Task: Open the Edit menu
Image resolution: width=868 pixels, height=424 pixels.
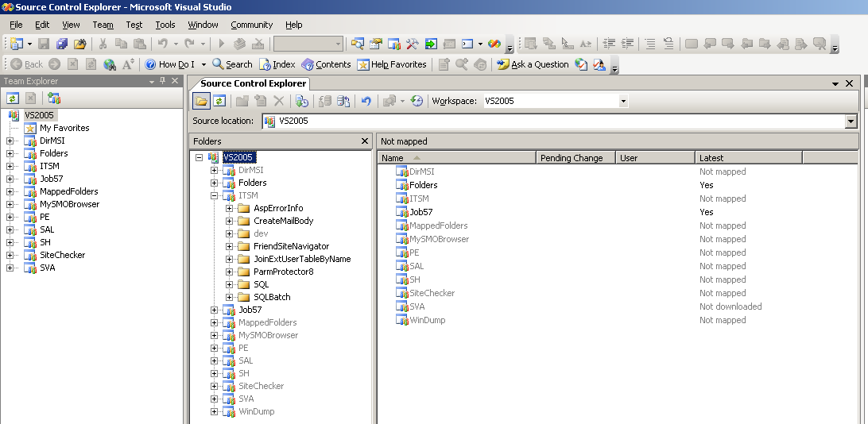Action: 42,25
